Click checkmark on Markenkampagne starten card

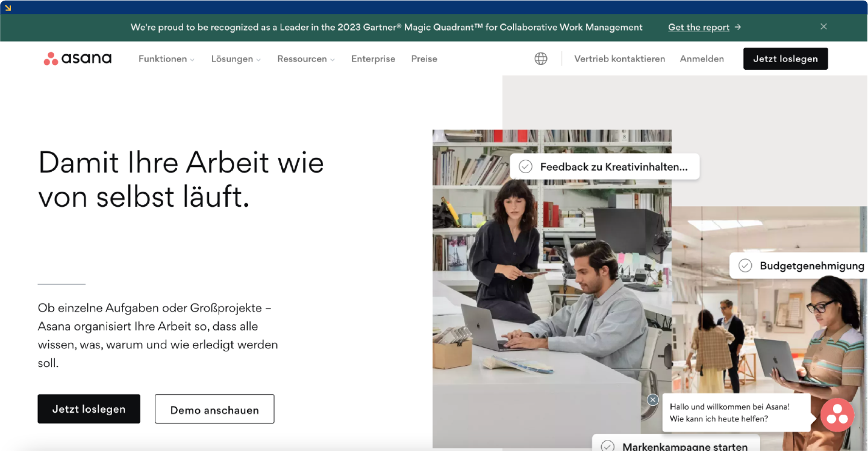point(608,447)
